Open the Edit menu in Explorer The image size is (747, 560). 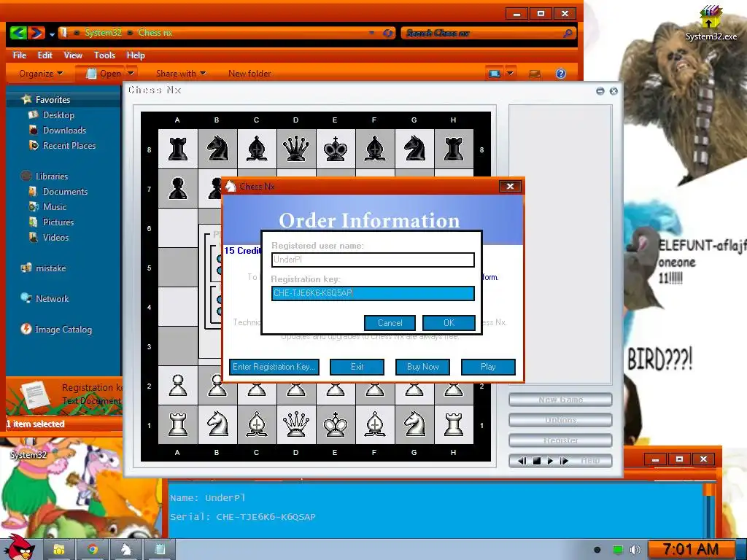tap(44, 55)
